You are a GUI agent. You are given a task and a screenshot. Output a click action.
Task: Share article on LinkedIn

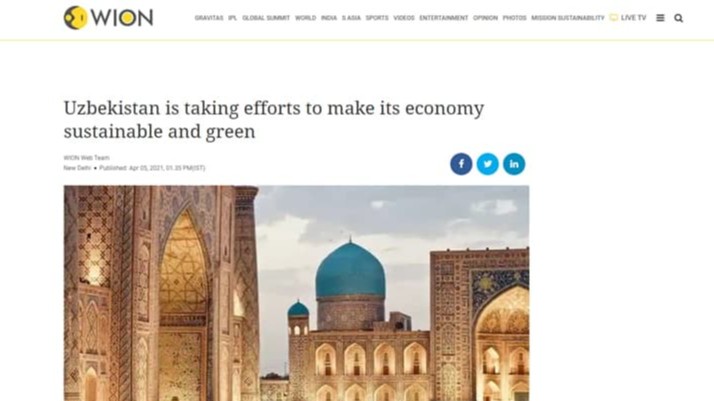tap(514, 164)
